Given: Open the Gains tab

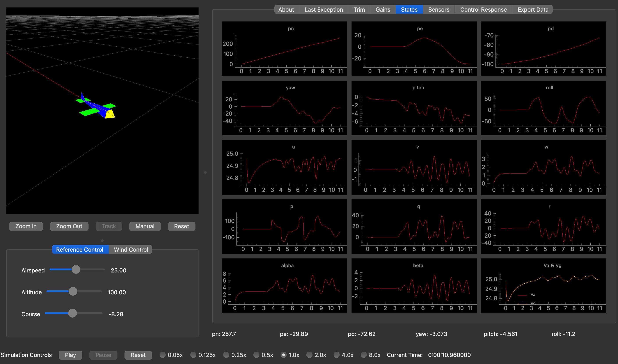Looking at the screenshot, I should click(x=383, y=10).
